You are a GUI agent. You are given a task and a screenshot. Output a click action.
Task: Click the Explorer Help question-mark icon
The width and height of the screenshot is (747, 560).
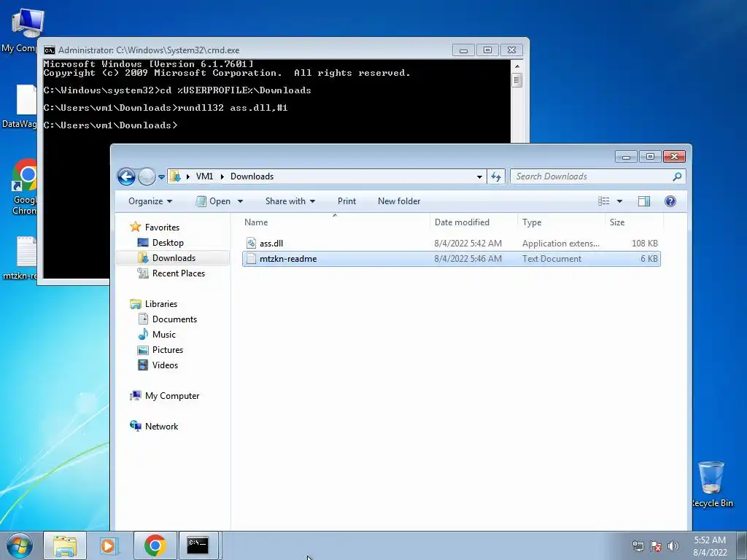pyautogui.click(x=670, y=201)
